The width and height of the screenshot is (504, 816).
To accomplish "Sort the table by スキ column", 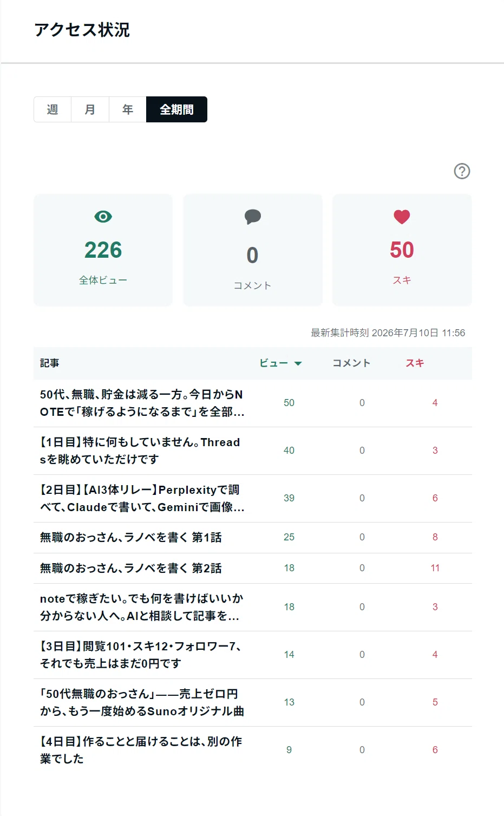I will [x=415, y=363].
